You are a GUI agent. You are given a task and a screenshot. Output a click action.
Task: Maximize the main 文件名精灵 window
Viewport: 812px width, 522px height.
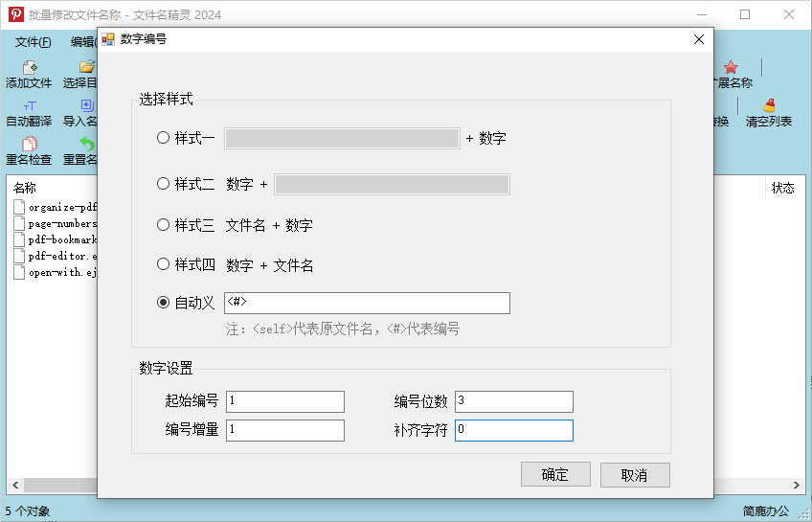tap(745, 14)
